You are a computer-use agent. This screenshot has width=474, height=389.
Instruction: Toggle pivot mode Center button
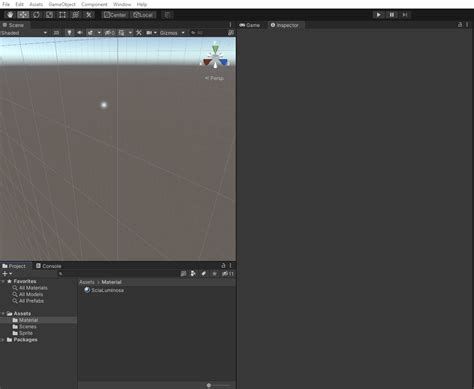[x=115, y=15]
